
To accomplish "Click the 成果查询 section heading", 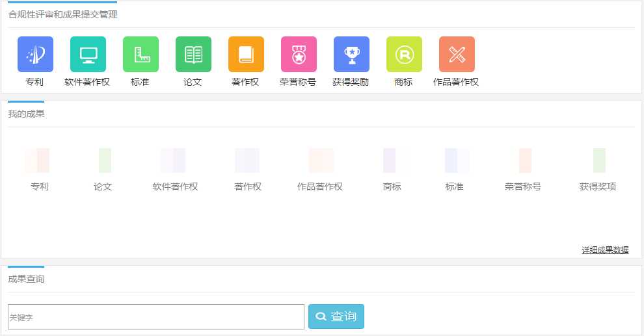I will [26, 279].
